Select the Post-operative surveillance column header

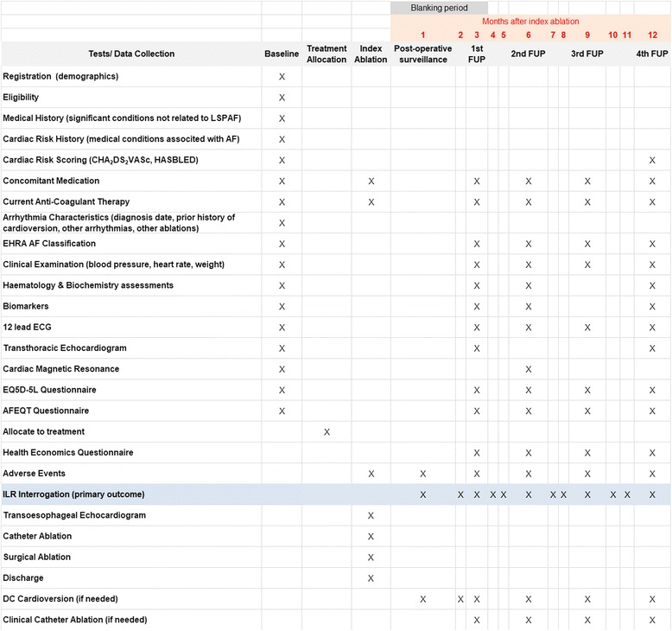coord(422,54)
